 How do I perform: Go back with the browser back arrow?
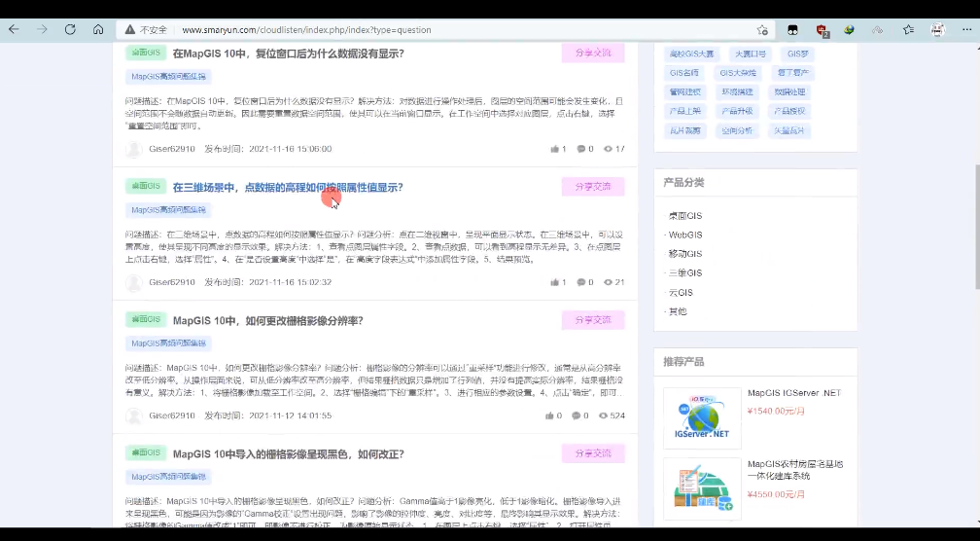coord(14,29)
